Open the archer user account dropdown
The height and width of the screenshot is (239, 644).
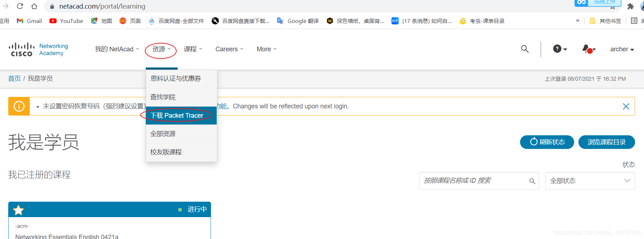[622, 49]
